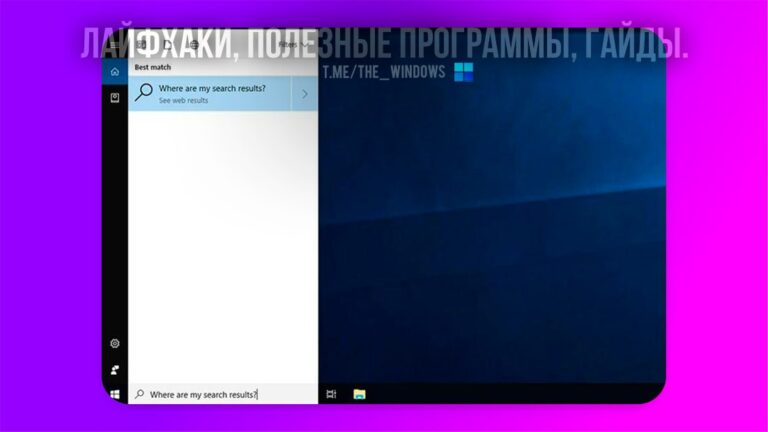Screen dimensions: 768x432
Task: Launch File Explorer from the taskbar
Action: [x=360, y=394]
